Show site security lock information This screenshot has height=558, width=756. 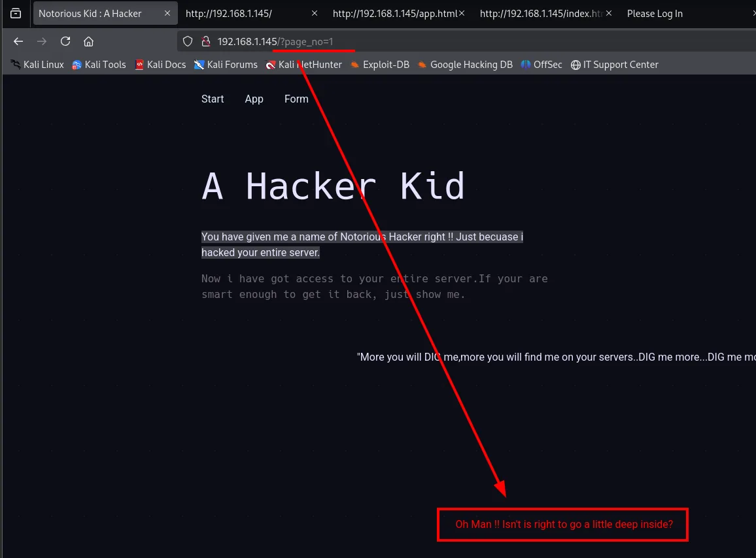(x=206, y=41)
